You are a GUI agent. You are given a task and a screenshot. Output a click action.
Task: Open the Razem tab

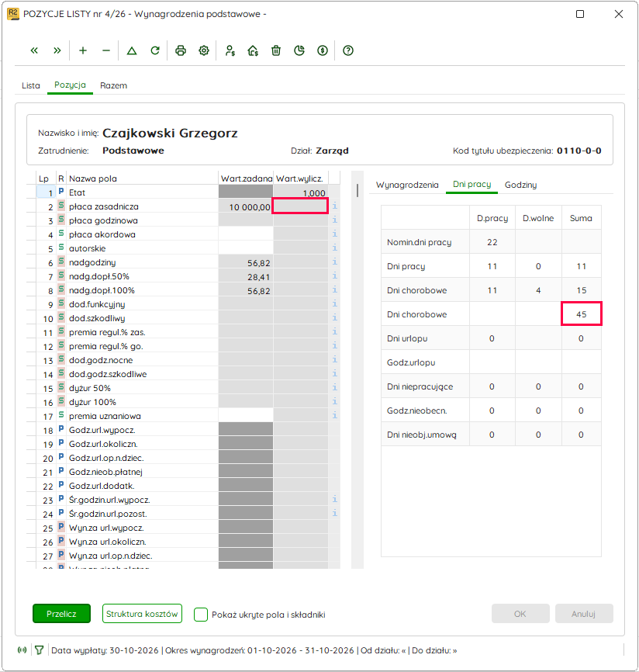click(x=113, y=85)
